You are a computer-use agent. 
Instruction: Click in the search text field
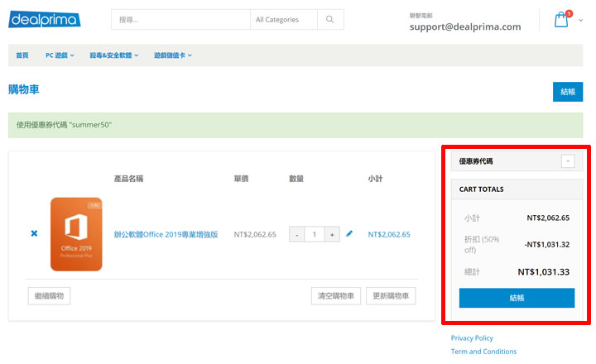(180, 20)
